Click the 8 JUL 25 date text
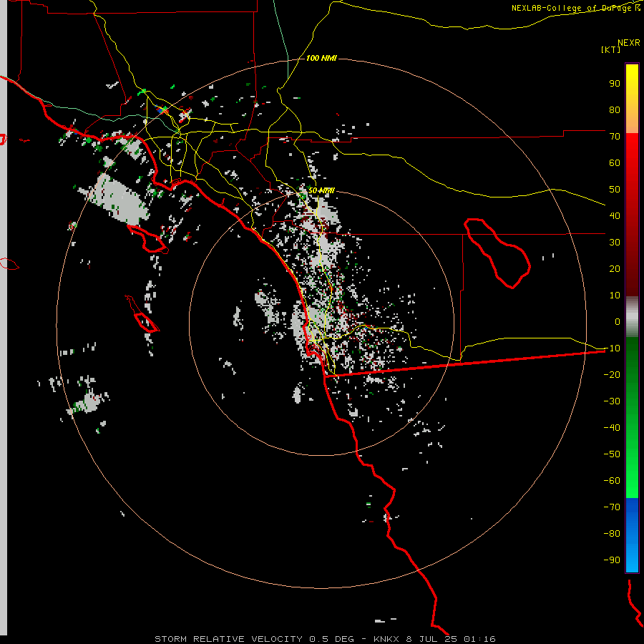 (x=431, y=639)
